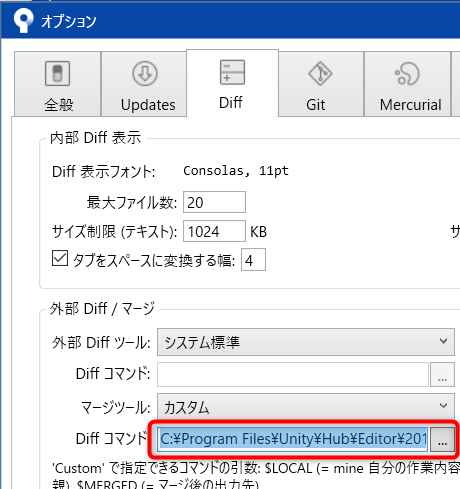The image size is (460, 489).
Task: Click the 内部 Diff 表示 group heading
Action: tap(95, 138)
